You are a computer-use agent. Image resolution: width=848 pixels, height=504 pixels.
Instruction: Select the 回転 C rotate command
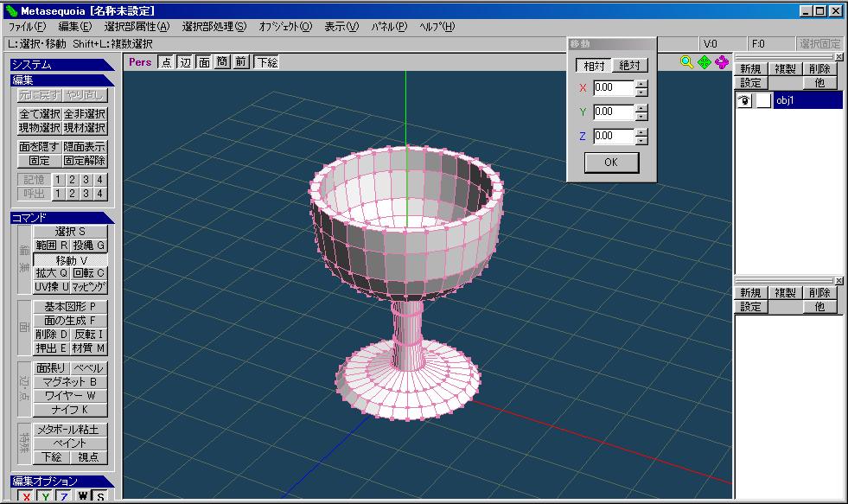(89, 273)
